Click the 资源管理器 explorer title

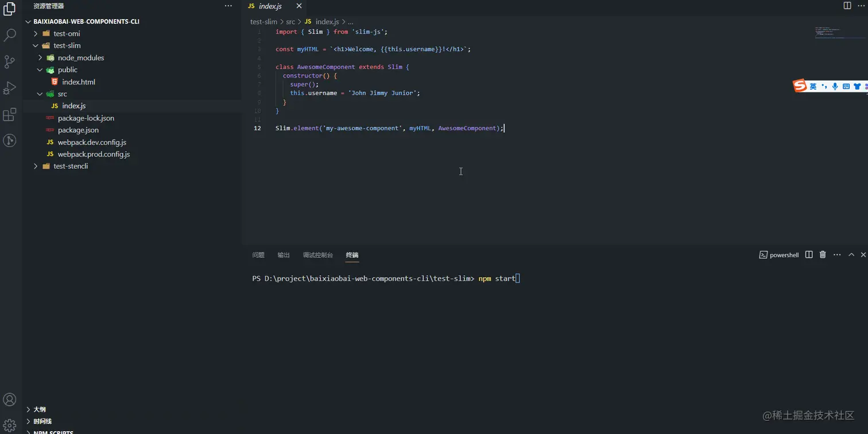[49, 6]
